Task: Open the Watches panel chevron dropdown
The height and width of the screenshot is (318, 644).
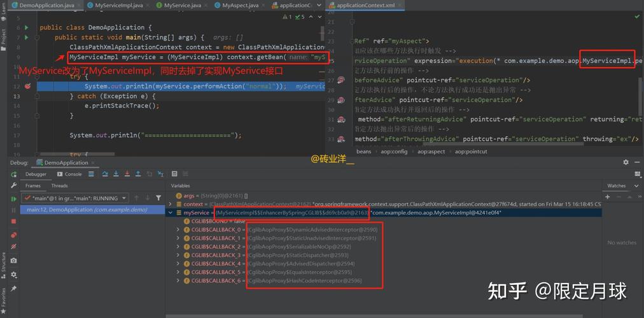Action: [636, 186]
